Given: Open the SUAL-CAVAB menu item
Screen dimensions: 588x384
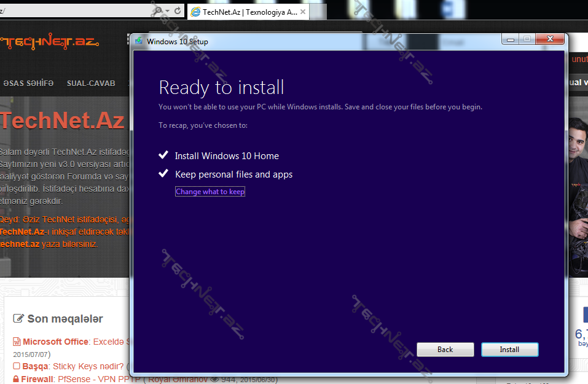Looking at the screenshot, I should (91, 83).
